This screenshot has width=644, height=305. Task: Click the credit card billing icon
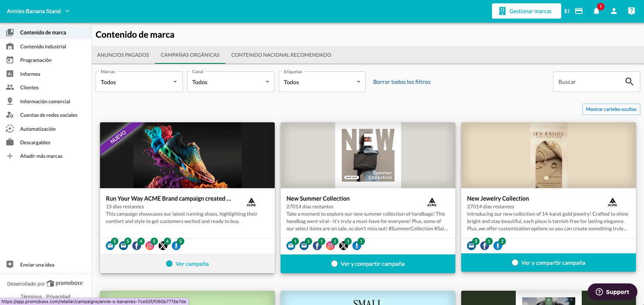coord(579,11)
